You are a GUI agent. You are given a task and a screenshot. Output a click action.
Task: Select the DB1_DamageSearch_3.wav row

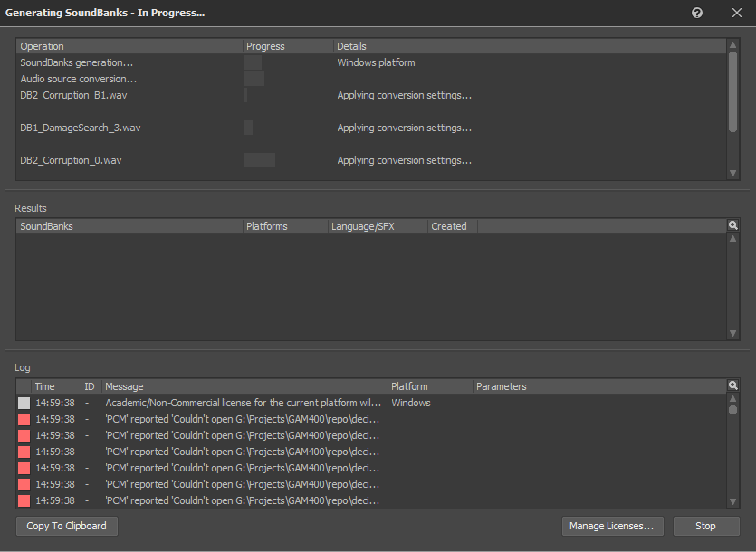[371, 128]
